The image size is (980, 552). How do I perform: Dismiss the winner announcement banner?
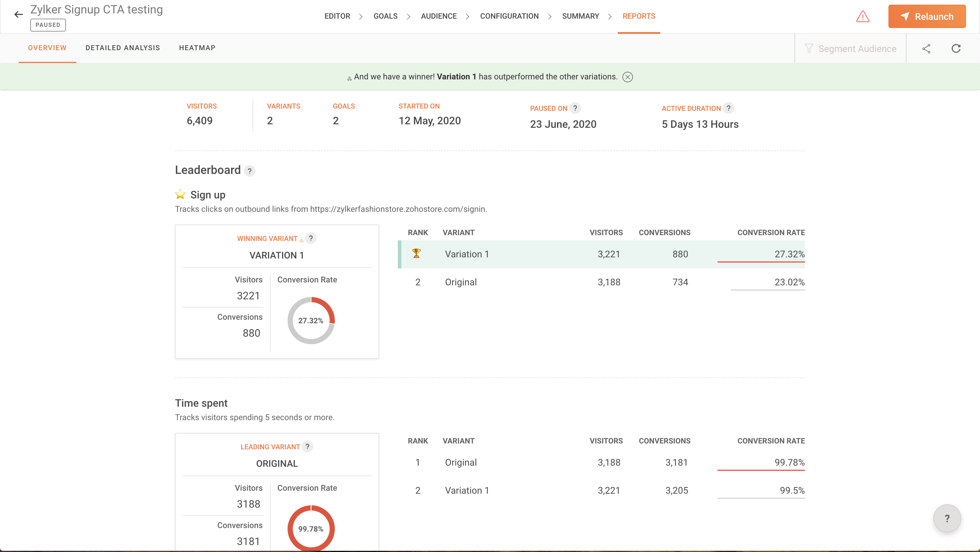[627, 77]
